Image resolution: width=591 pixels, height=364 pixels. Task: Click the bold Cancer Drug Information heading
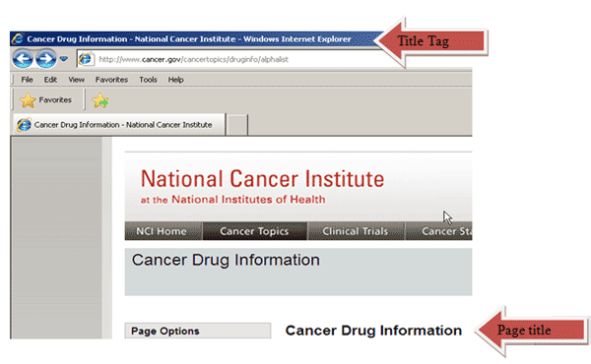[x=373, y=331]
